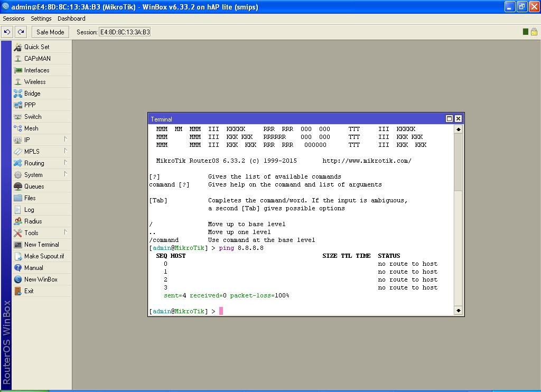This screenshot has width=541, height=392.
Task: Open the Dashboard menu
Action: [71, 18]
